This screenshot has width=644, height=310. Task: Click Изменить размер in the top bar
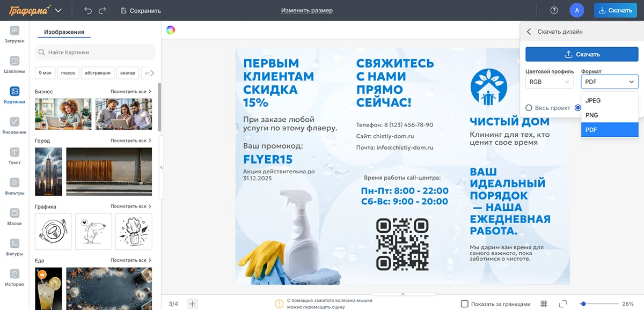(x=306, y=10)
